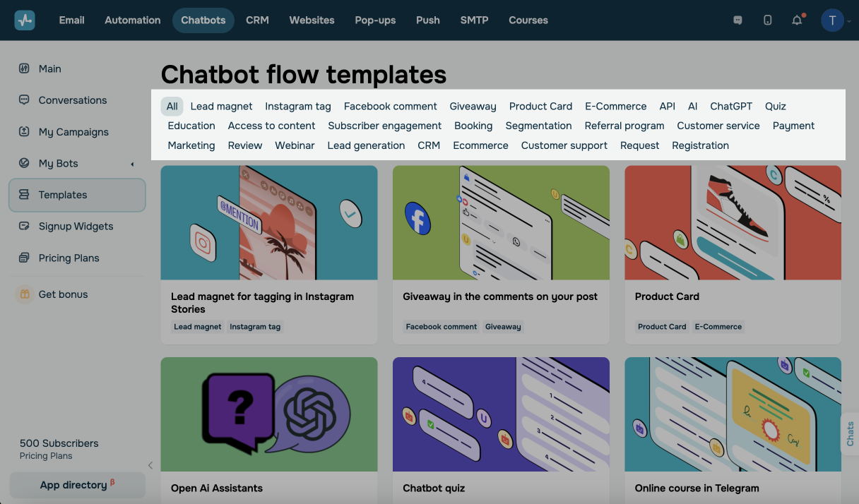Image resolution: width=859 pixels, height=504 pixels.
Task: Click the Giveaway tag on Facebook card
Action: point(503,327)
